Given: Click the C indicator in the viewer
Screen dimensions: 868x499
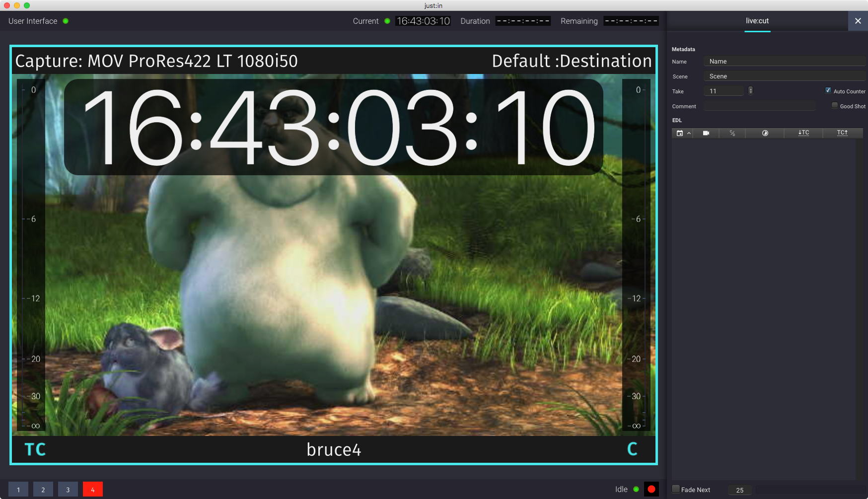Looking at the screenshot, I should pos(632,449).
